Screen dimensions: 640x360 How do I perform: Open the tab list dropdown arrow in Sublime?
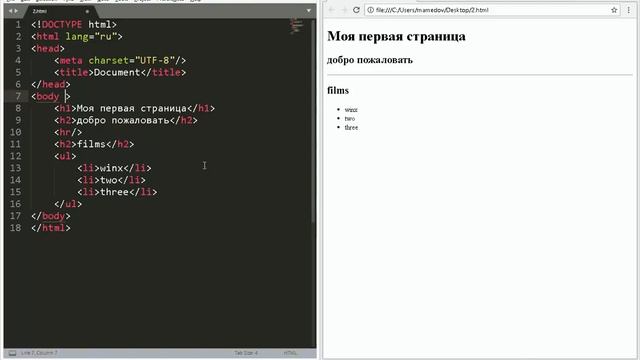309,11
